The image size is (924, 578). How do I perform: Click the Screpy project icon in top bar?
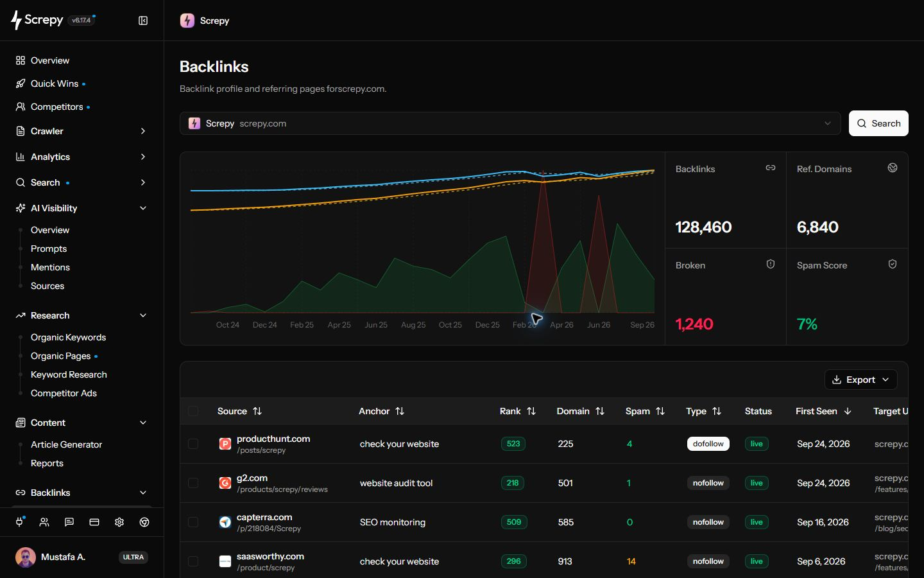click(187, 21)
